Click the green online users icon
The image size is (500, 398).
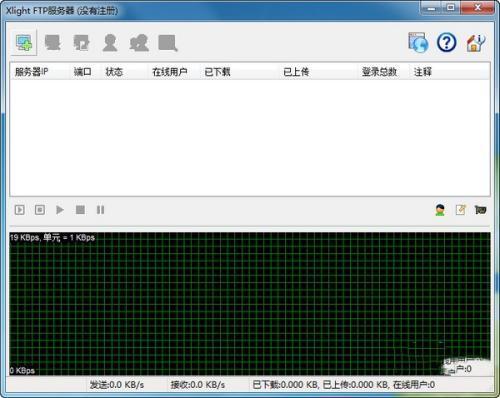(x=440, y=210)
